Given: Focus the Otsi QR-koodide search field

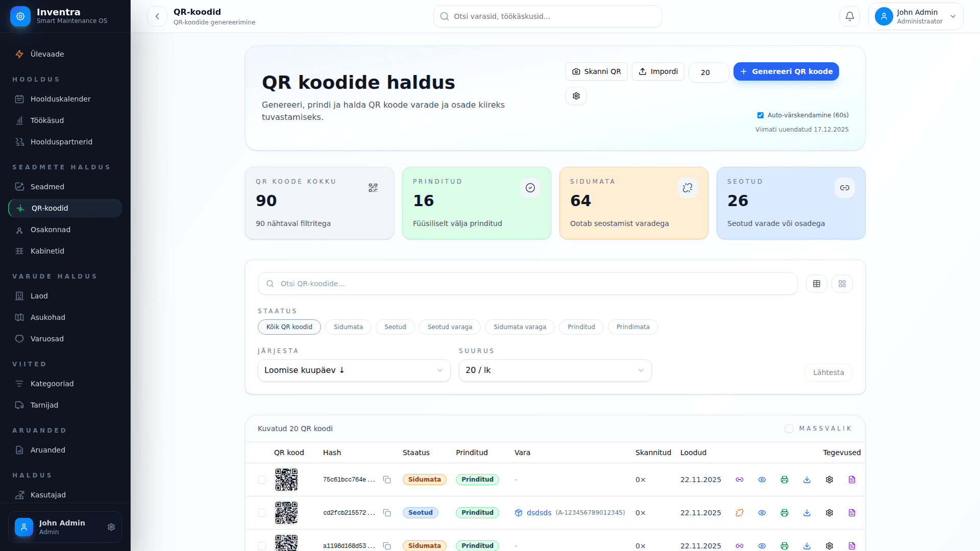Looking at the screenshot, I should [527, 284].
